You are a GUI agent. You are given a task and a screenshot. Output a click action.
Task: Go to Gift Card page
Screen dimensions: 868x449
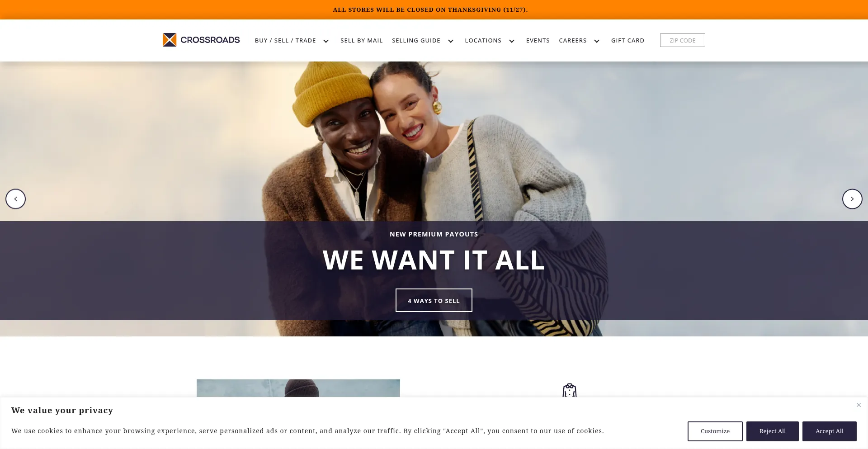(628, 40)
